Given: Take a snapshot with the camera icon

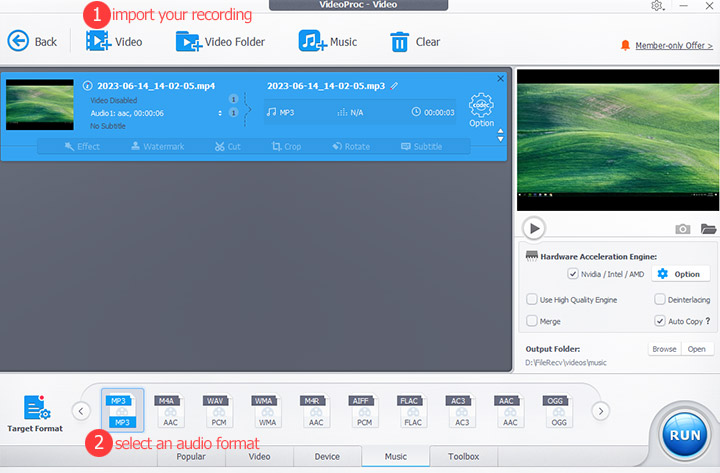Looking at the screenshot, I should pyautogui.click(x=682, y=229).
